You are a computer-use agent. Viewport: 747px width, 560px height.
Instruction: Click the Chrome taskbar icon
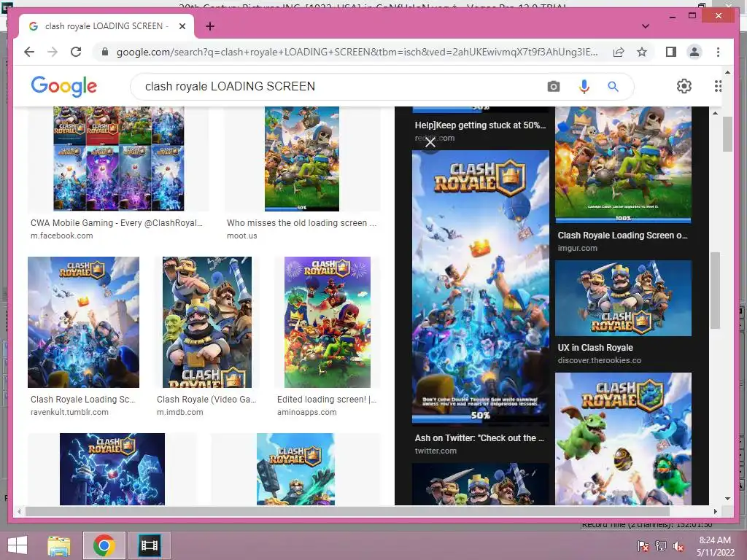(104, 545)
